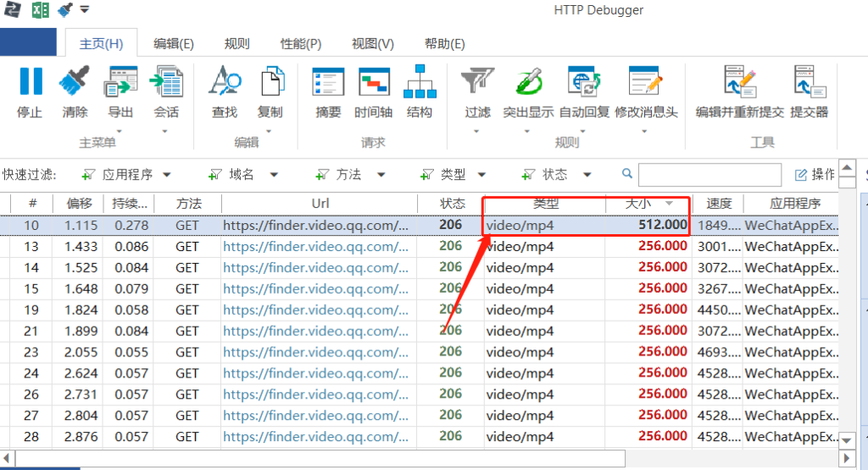Image resolution: width=868 pixels, height=470 pixels.
Task: Select request row number 10
Action: [419, 225]
